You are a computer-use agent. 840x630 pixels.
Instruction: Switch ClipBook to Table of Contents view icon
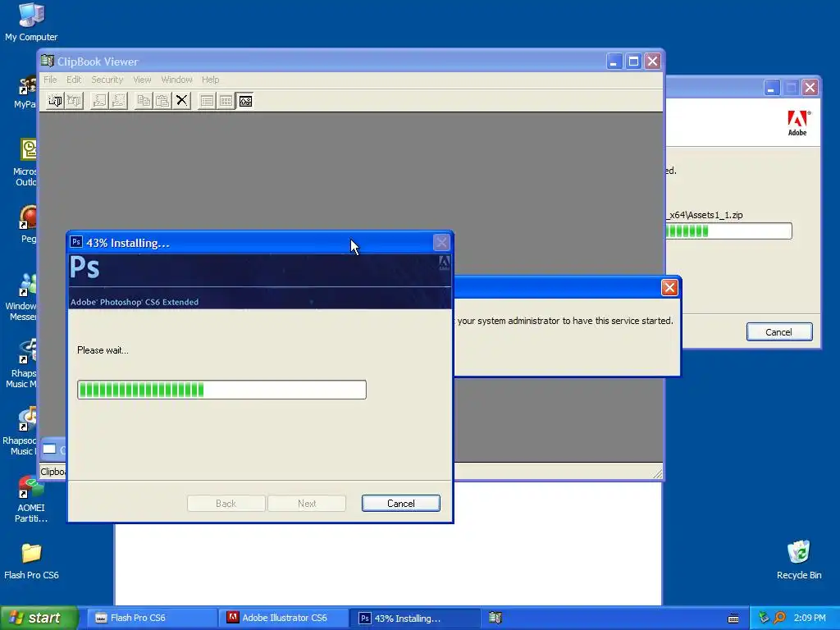pos(207,101)
